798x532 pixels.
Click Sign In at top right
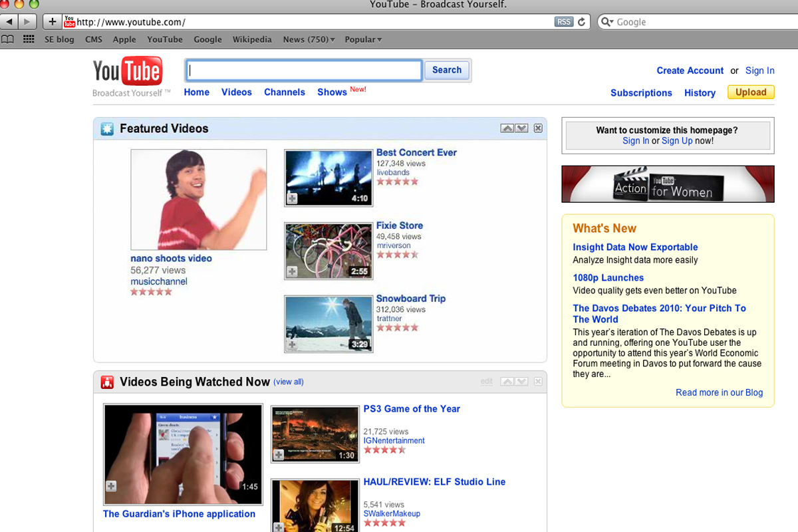pos(760,70)
